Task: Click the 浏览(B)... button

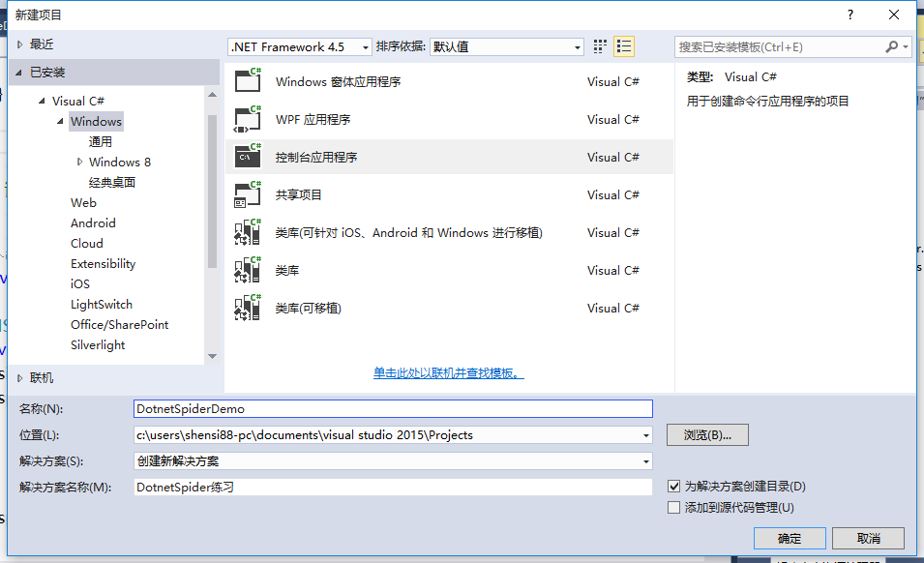Action: [707, 435]
